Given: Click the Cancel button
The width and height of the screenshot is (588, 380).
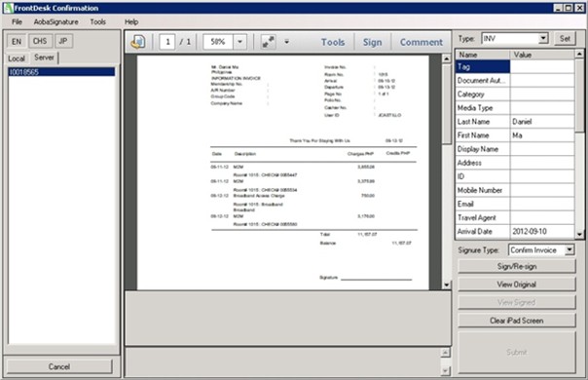Looking at the screenshot, I should pyautogui.click(x=59, y=366).
